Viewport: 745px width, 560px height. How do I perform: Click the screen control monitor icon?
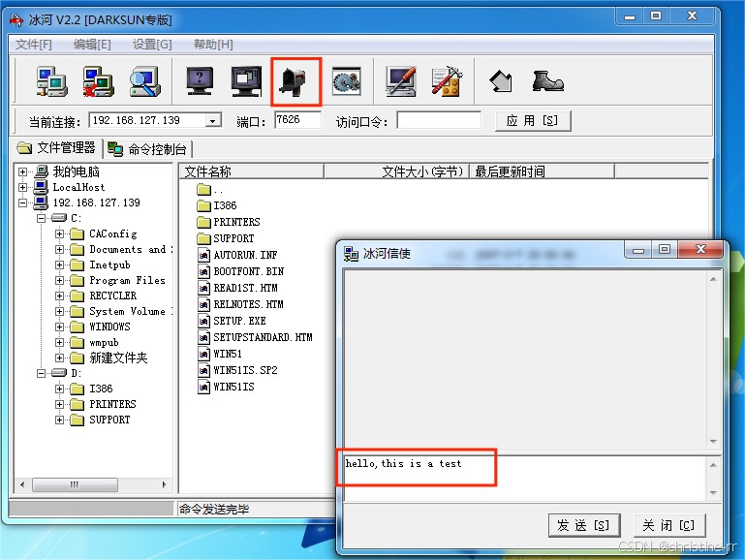pos(246,81)
